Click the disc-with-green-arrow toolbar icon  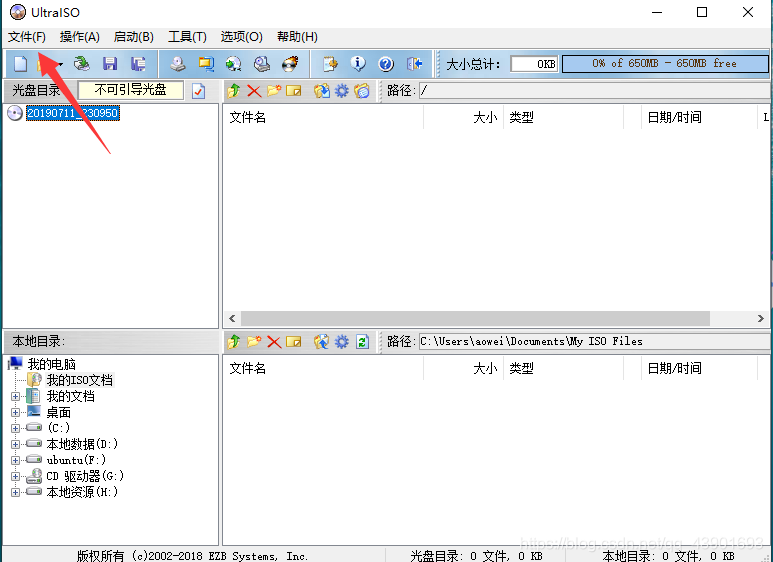(x=234, y=64)
